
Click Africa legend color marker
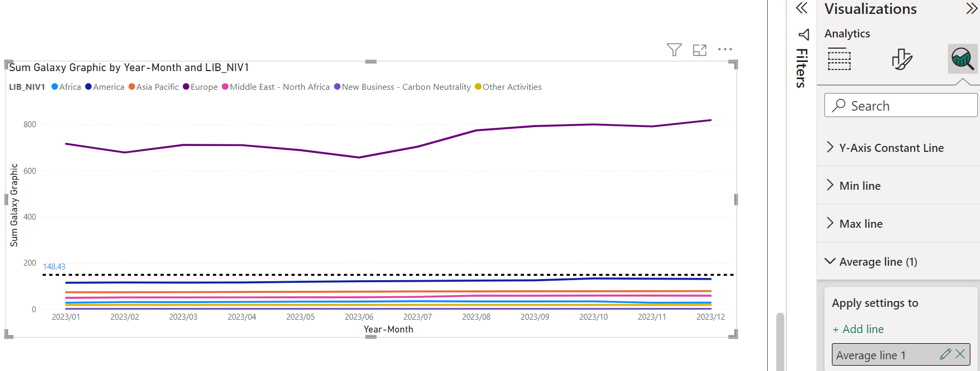(x=55, y=87)
